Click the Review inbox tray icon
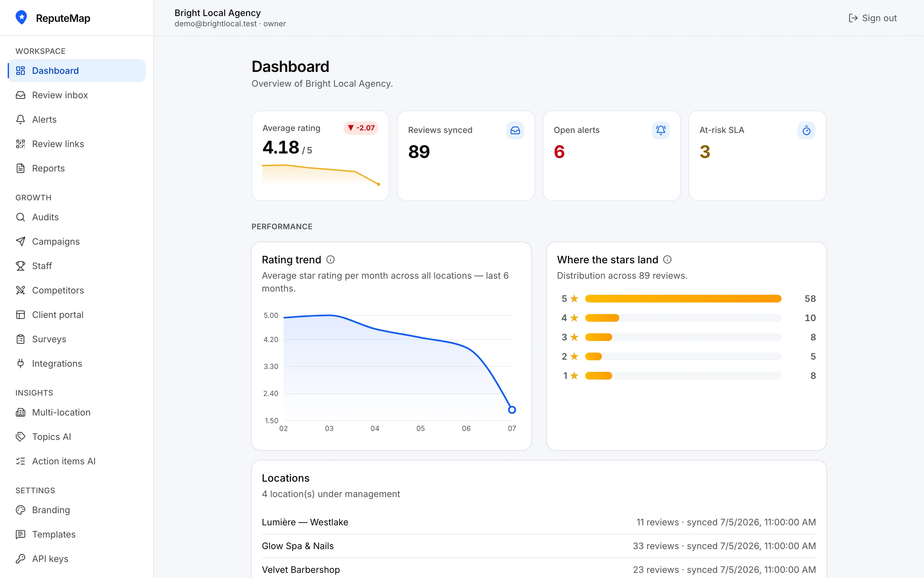Viewport: 924px width, 578px height. [x=21, y=95]
